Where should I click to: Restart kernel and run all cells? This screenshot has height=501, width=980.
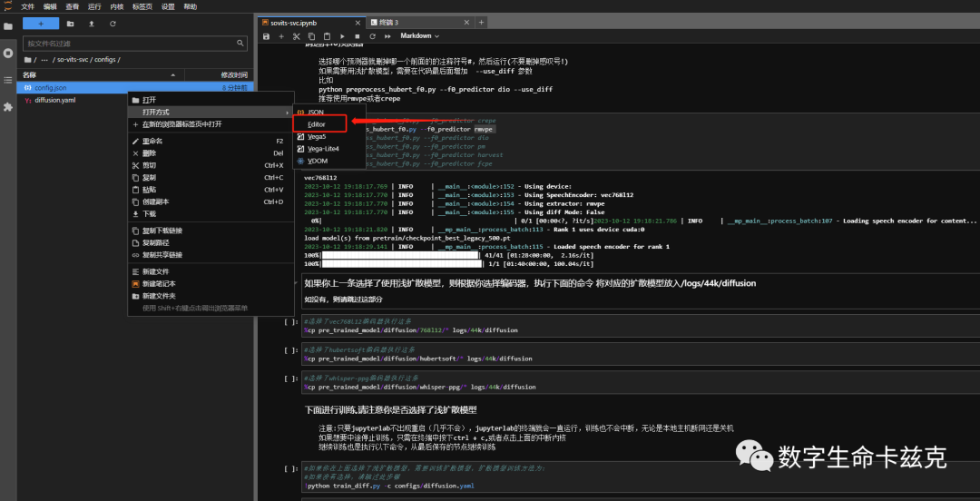click(387, 36)
